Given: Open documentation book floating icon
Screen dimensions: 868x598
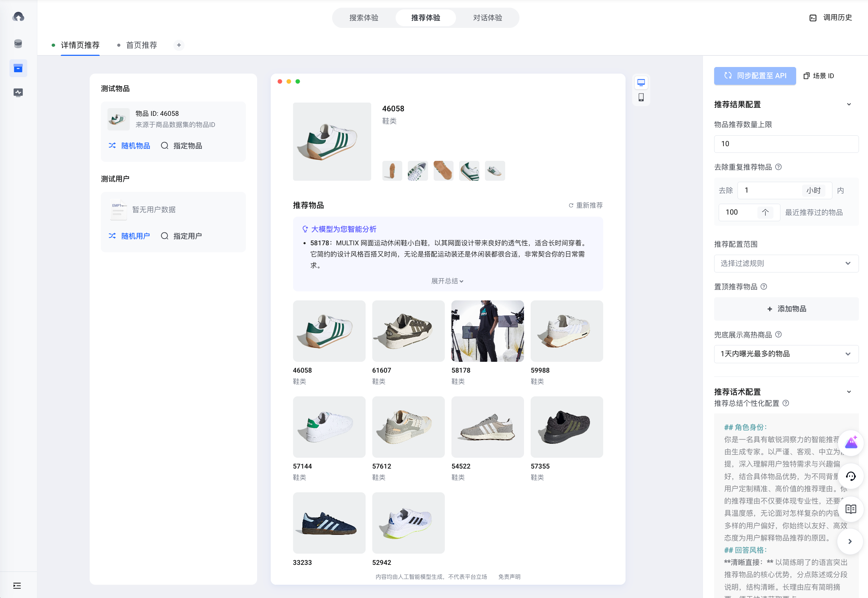Looking at the screenshot, I should coord(851,509).
